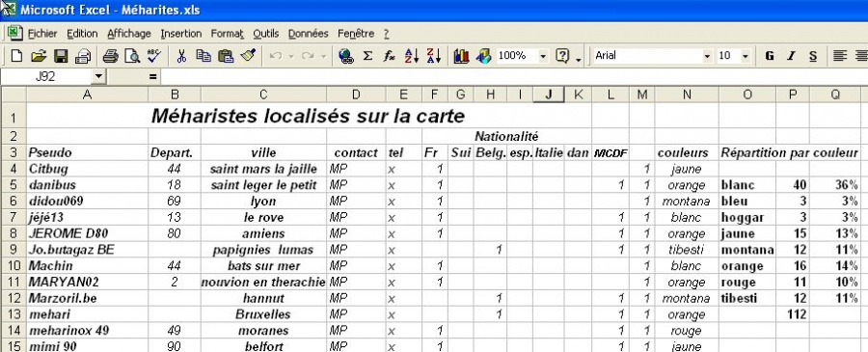Activate the Format Painter brush

point(248,56)
